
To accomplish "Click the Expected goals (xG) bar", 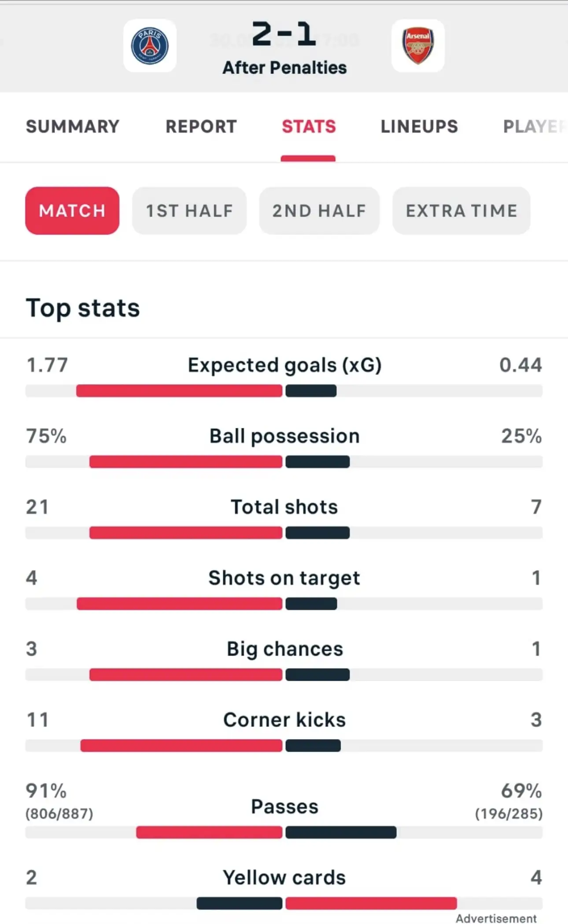I will [x=284, y=391].
